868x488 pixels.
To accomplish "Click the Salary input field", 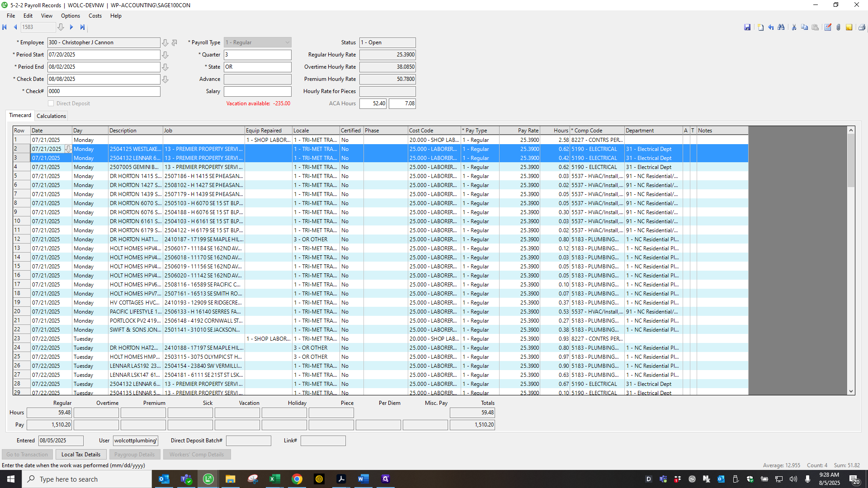I will click(258, 91).
